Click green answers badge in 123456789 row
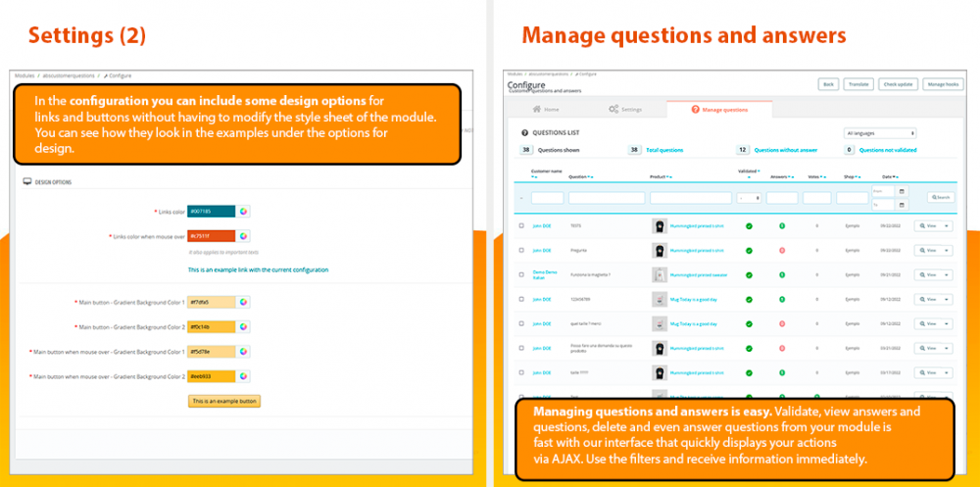The width and height of the screenshot is (980, 487). pos(782,299)
